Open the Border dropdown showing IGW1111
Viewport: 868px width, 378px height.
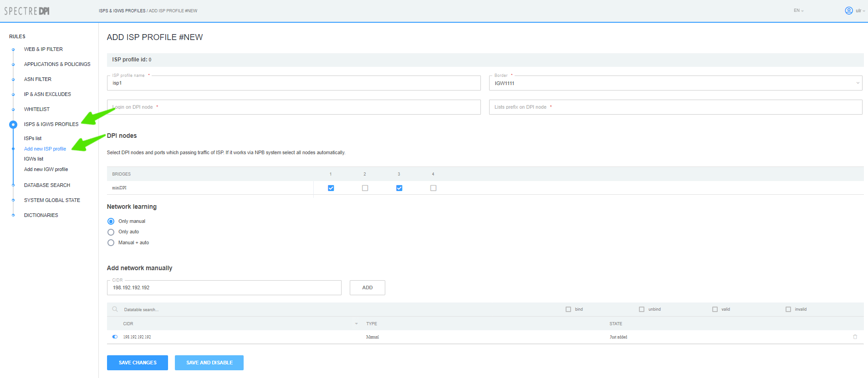pyautogui.click(x=675, y=83)
